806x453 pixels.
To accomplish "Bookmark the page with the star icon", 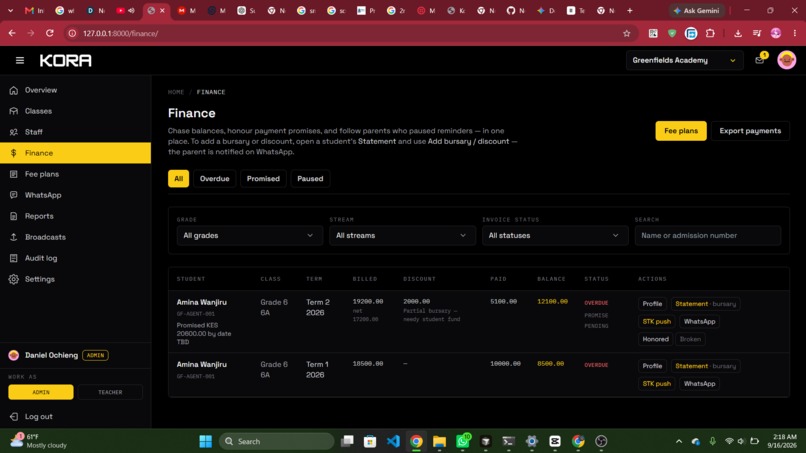I will point(626,33).
